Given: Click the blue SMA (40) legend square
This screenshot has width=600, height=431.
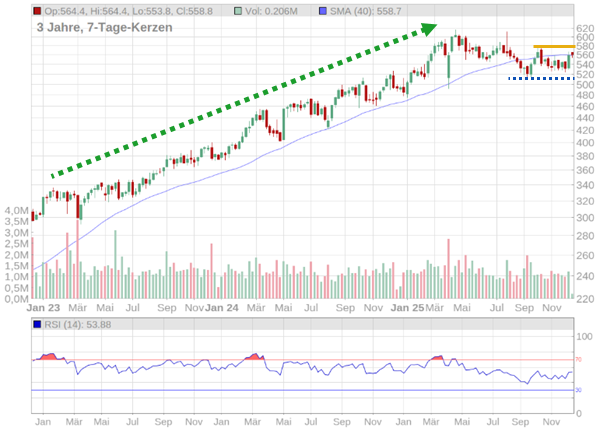Looking at the screenshot, I should (322, 11).
